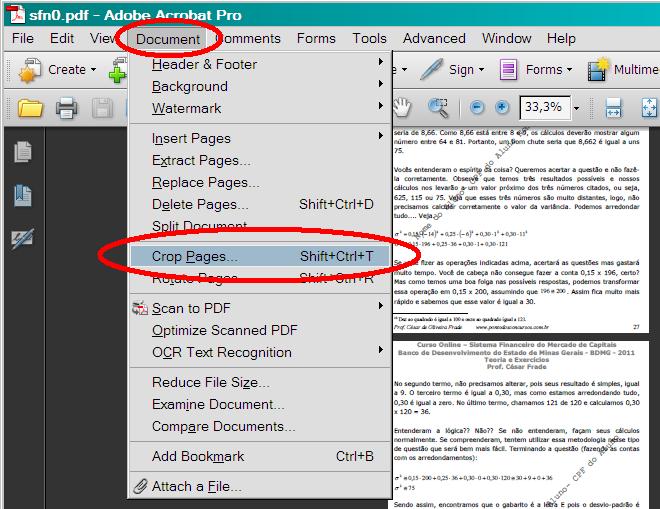The width and height of the screenshot is (660, 509).
Task: Open the Advanced menu
Action: pyautogui.click(x=434, y=38)
